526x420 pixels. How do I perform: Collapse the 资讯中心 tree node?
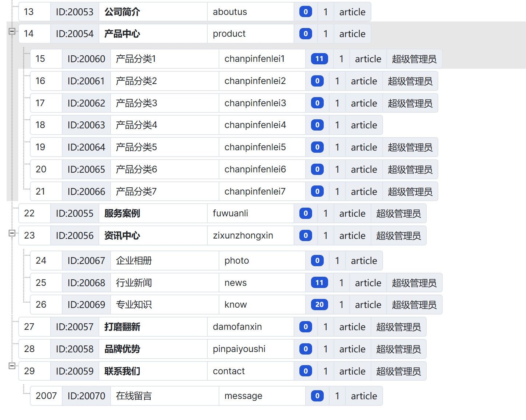[12, 233]
